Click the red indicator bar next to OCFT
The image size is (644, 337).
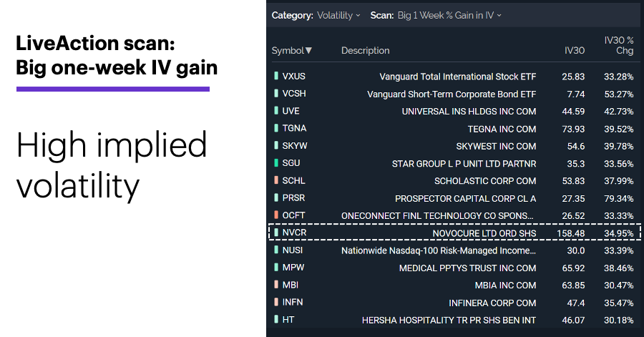[x=276, y=215]
